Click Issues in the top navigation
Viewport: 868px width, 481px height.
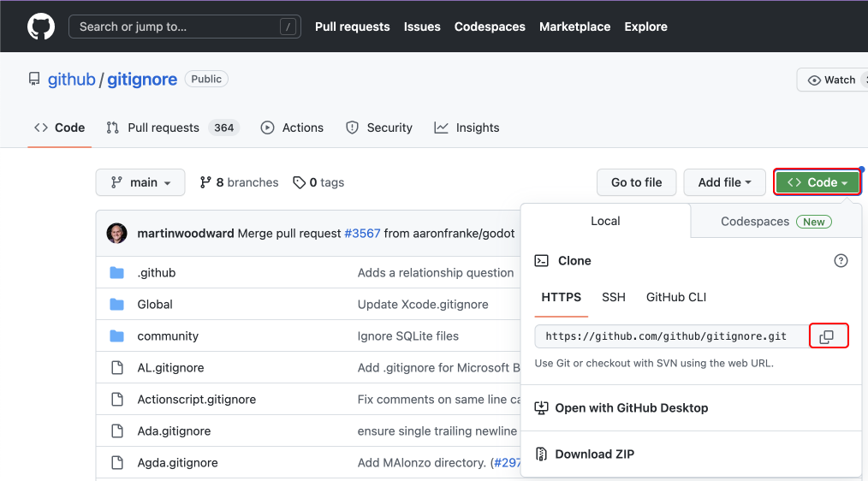pyautogui.click(x=422, y=27)
